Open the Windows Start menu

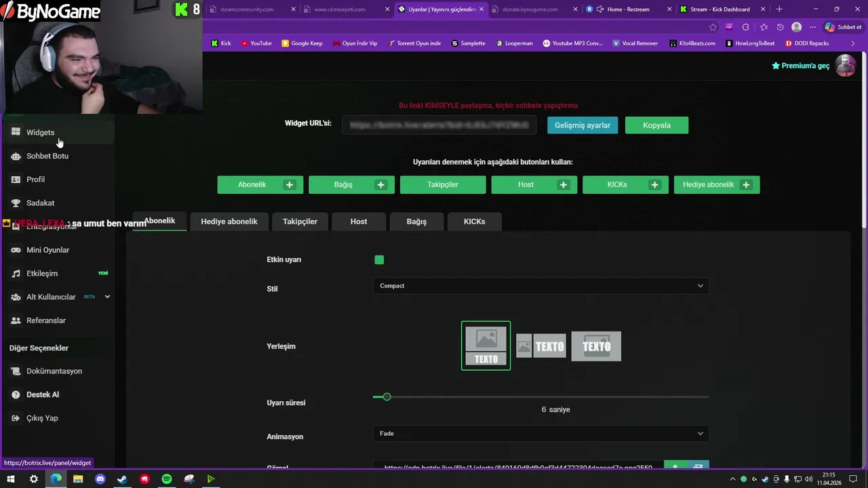11,479
